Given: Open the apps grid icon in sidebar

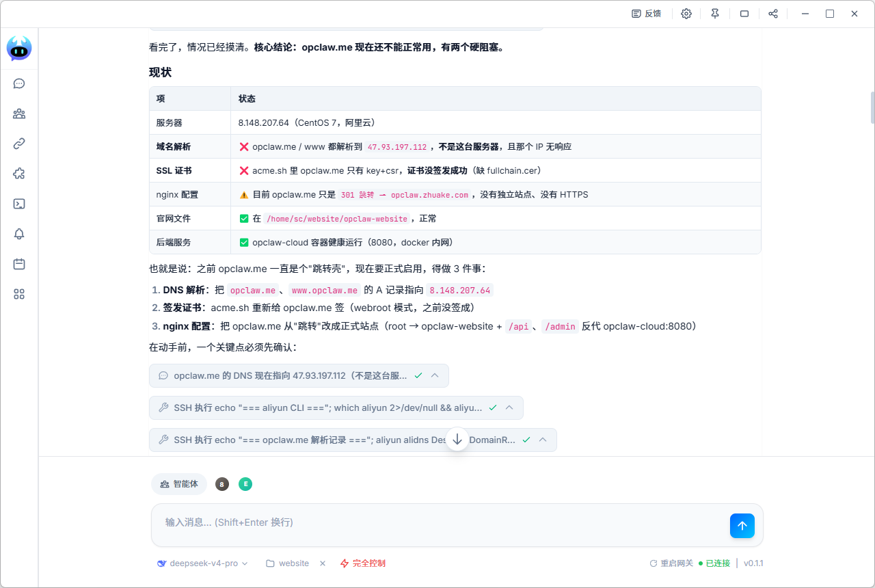Looking at the screenshot, I should click(19, 294).
